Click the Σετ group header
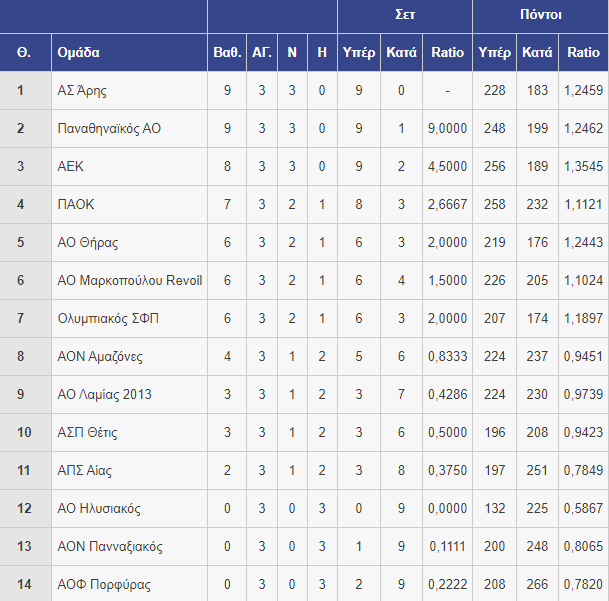The height and width of the screenshot is (601, 609). pyautogui.click(x=405, y=15)
